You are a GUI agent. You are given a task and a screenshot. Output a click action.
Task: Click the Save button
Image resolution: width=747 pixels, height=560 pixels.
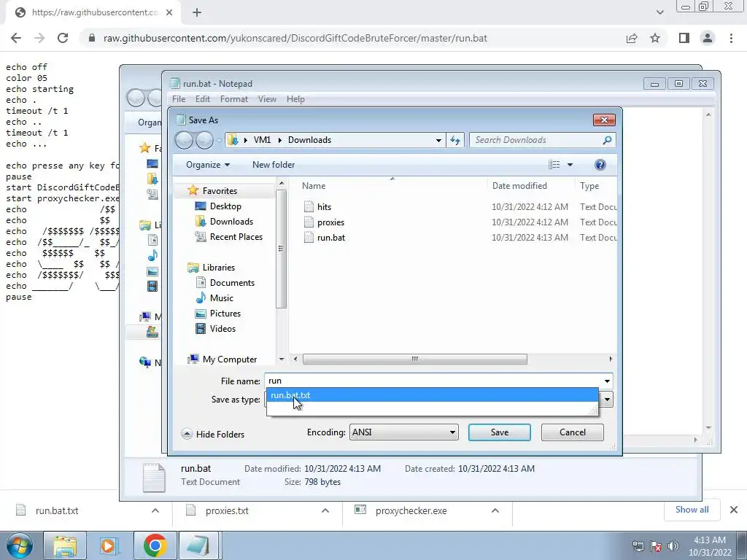point(499,432)
